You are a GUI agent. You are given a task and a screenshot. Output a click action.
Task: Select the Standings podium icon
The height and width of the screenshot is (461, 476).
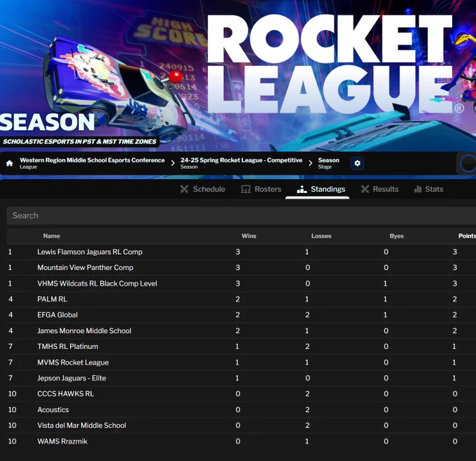[x=302, y=190]
